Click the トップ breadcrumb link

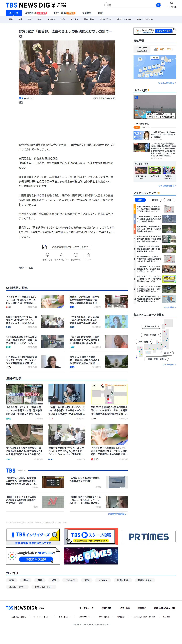coord(9,522)
